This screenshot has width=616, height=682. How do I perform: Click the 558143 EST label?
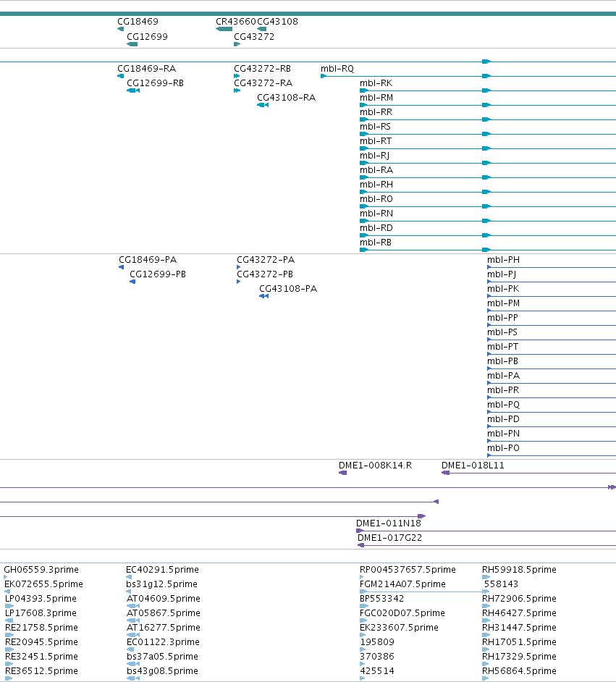click(x=501, y=584)
